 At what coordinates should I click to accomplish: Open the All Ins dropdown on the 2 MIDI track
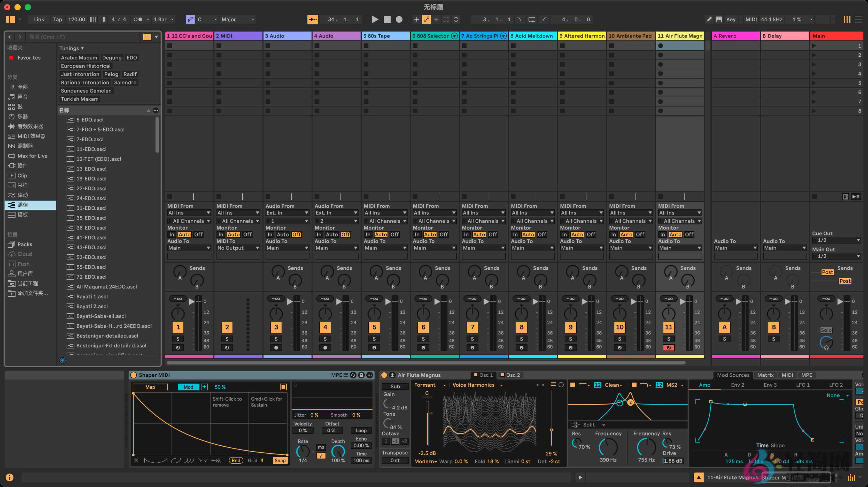click(238, 212)
